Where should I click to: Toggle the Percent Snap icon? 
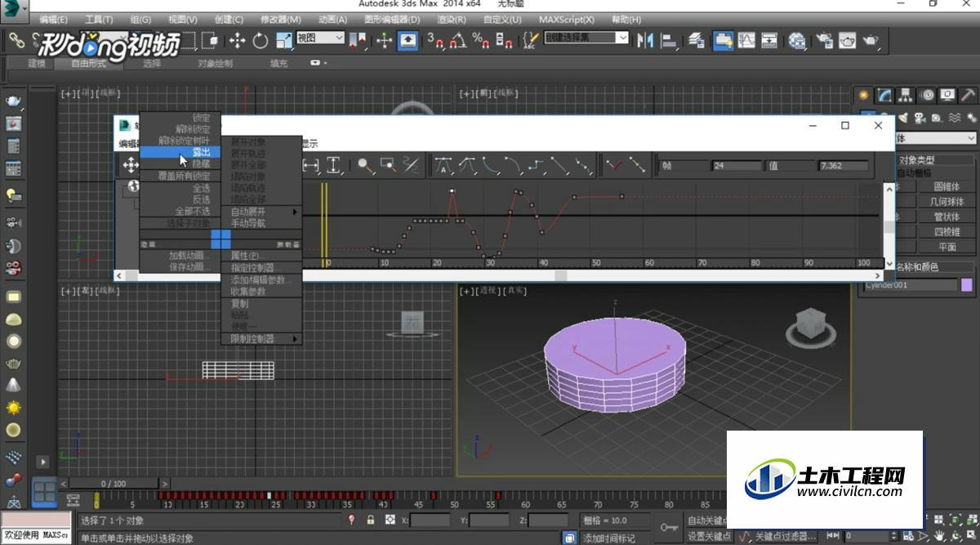tap(481, 39)
